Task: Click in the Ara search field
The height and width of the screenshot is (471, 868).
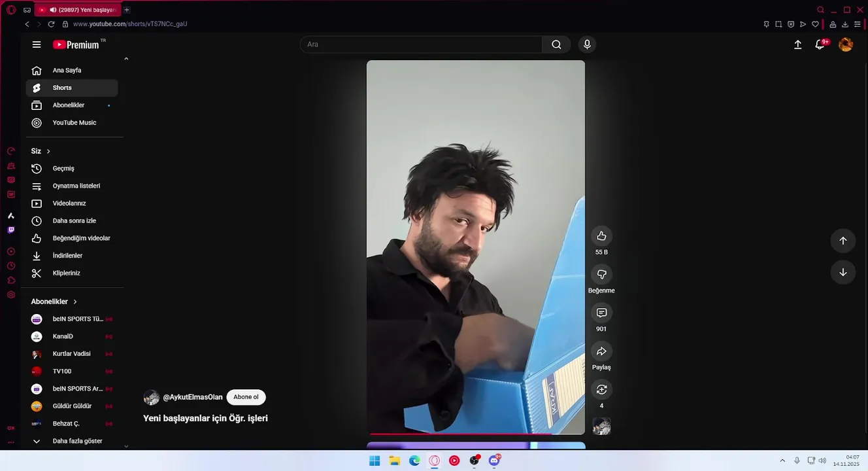Action: point(422,44)
